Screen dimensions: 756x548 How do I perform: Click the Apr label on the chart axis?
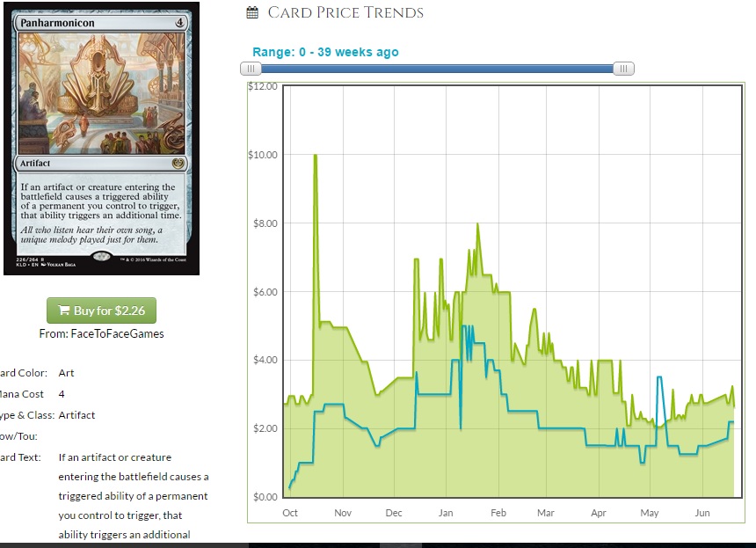click(599, 513)
